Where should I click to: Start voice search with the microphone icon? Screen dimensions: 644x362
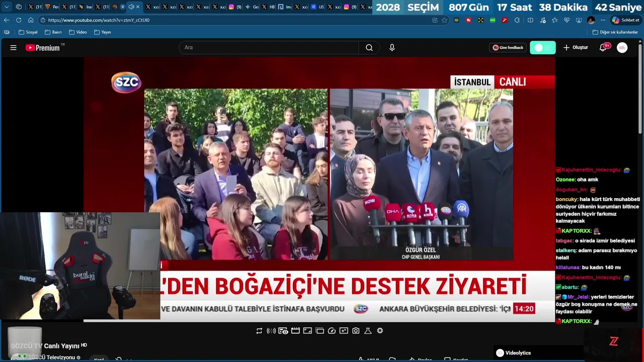[392, 48]
